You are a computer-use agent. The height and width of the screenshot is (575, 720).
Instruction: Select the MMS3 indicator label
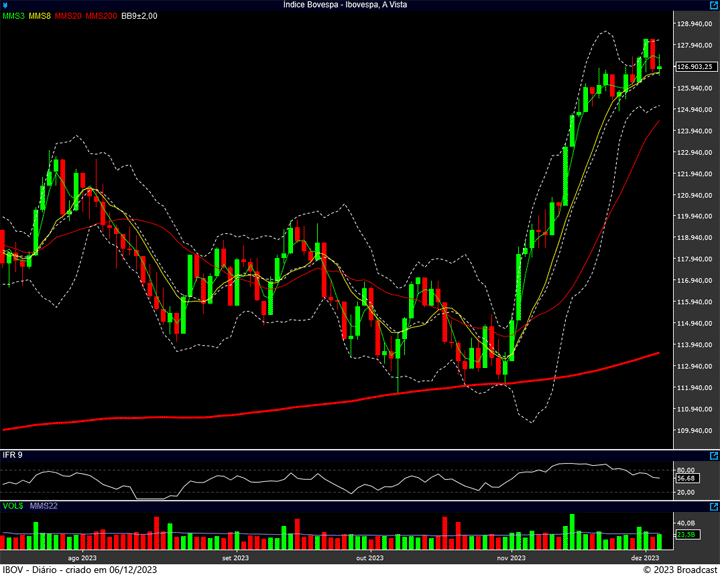(13, 16)
